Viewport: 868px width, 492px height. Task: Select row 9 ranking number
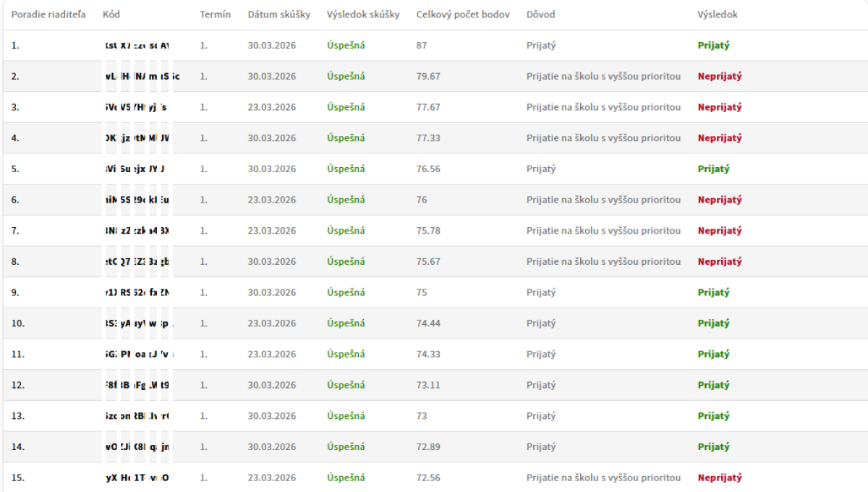[15, 292]
